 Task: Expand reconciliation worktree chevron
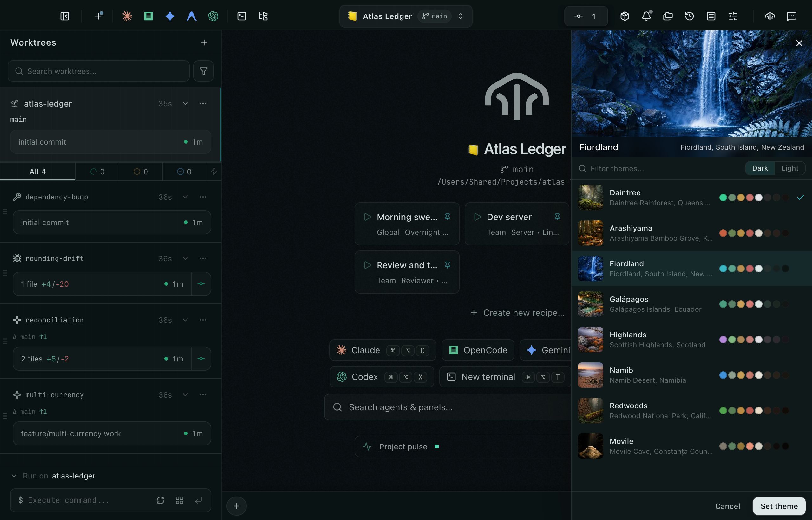tap(185, 320)
